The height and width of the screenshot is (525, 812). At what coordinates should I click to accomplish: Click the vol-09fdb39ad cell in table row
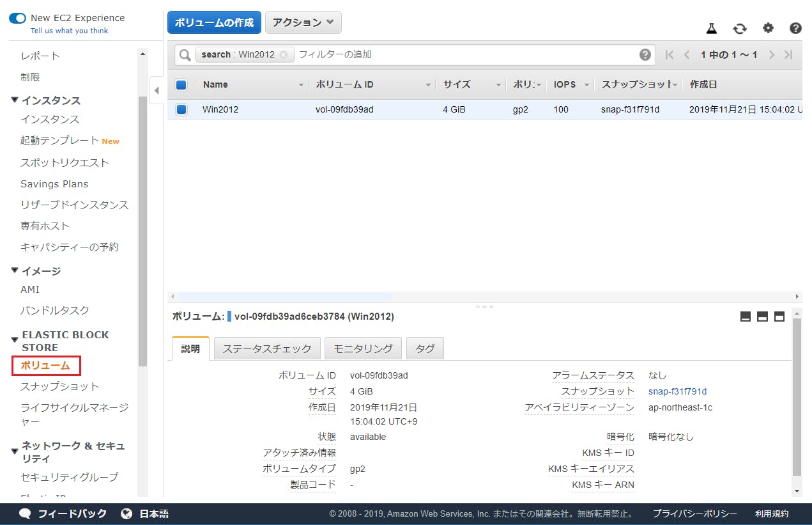coord(344,109)
